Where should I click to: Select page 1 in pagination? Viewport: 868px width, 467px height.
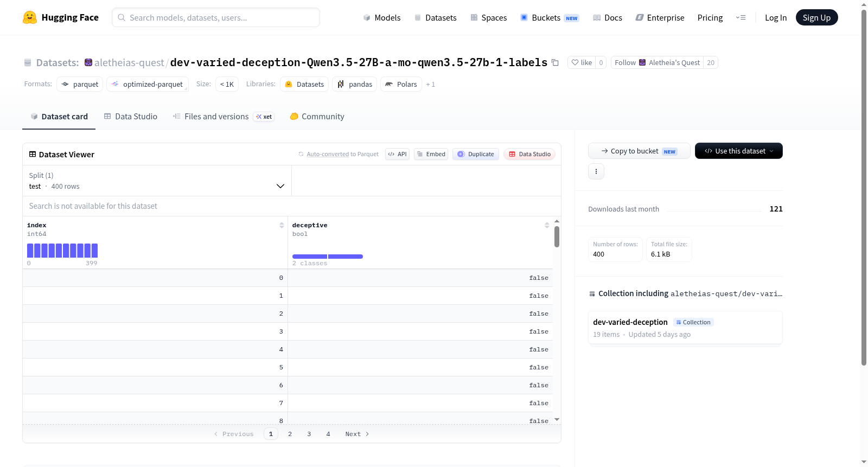coord(271,434)
